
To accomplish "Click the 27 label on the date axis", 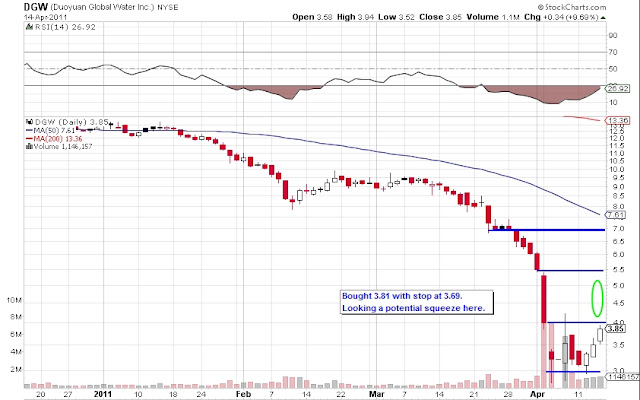I will 69,395.
